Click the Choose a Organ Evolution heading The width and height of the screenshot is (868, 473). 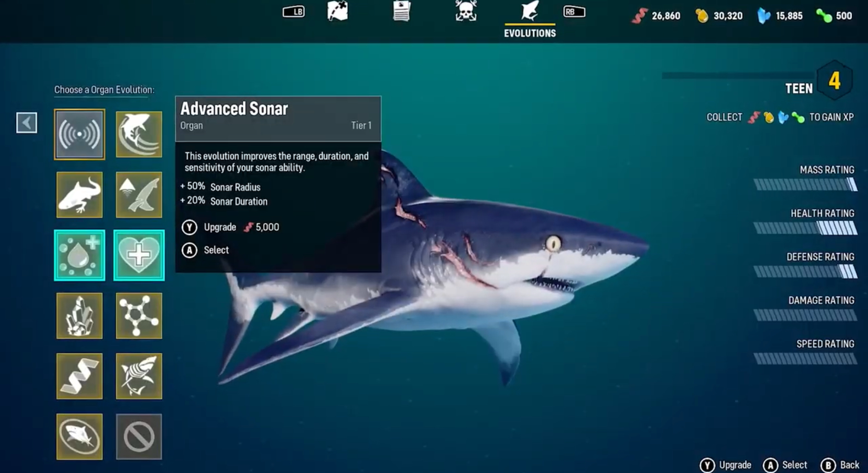pyautogui.click(x=104, y=90)
